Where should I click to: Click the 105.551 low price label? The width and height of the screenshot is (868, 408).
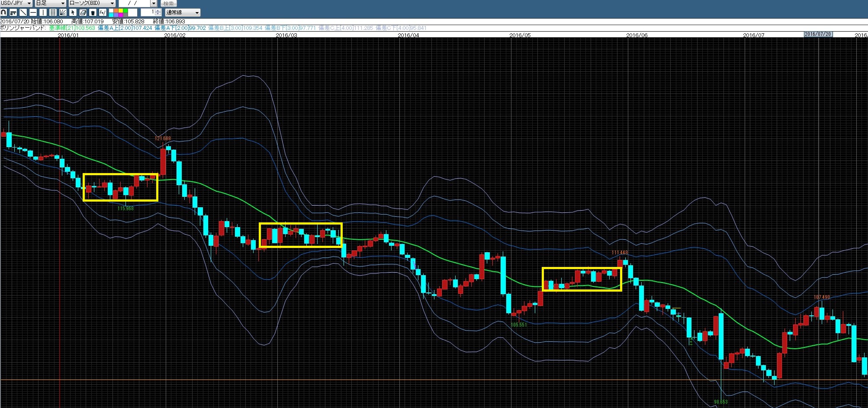519,324
